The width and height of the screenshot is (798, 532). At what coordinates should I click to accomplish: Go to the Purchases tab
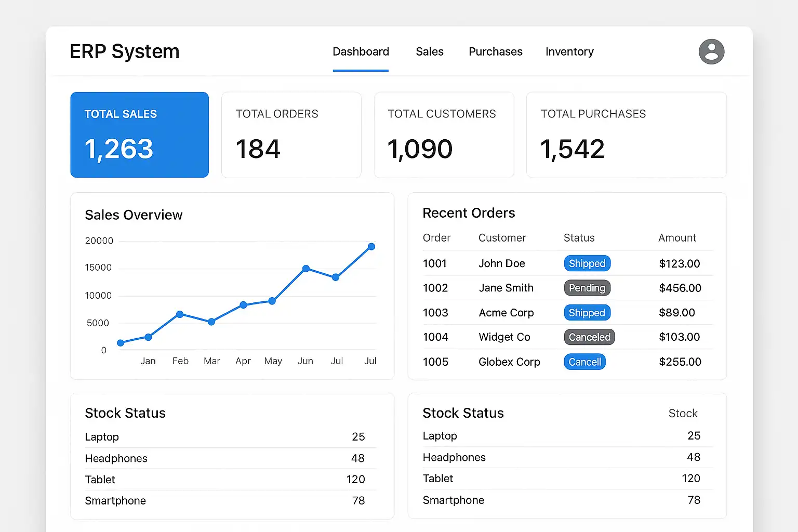coord(495,52)
